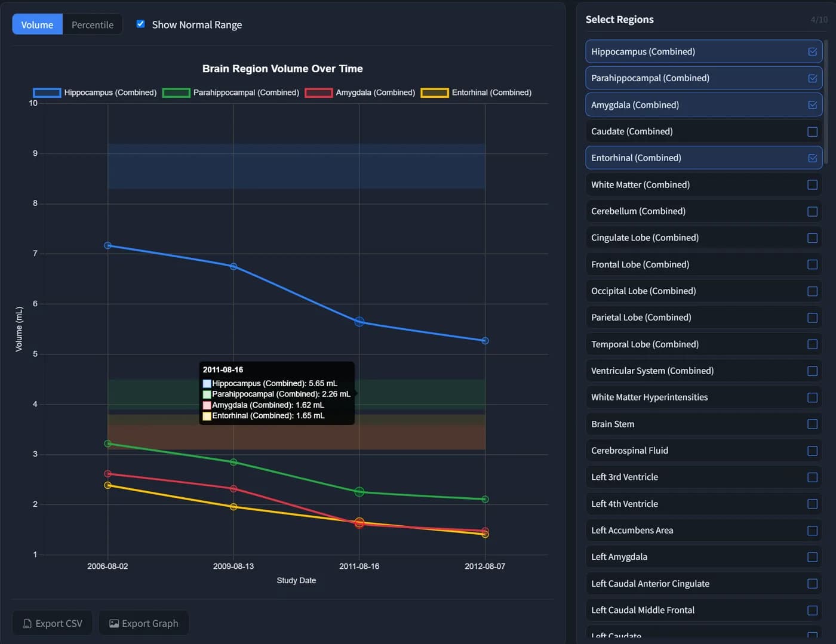The width and height of the screenshot is (836, 644).
Task: Click the 2012-08-07 x-axis date label
Action: (x=485, y=566)
